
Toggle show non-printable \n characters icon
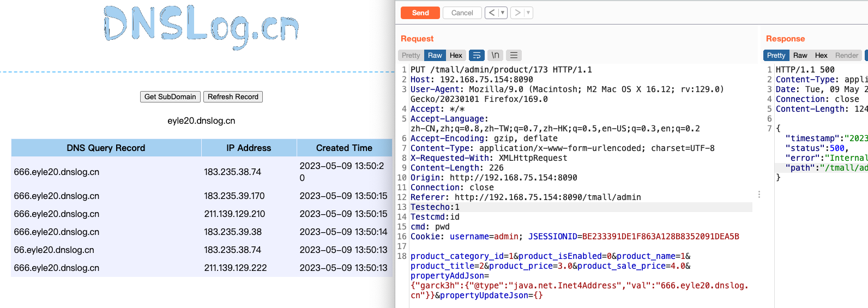(x=495, y=55)
